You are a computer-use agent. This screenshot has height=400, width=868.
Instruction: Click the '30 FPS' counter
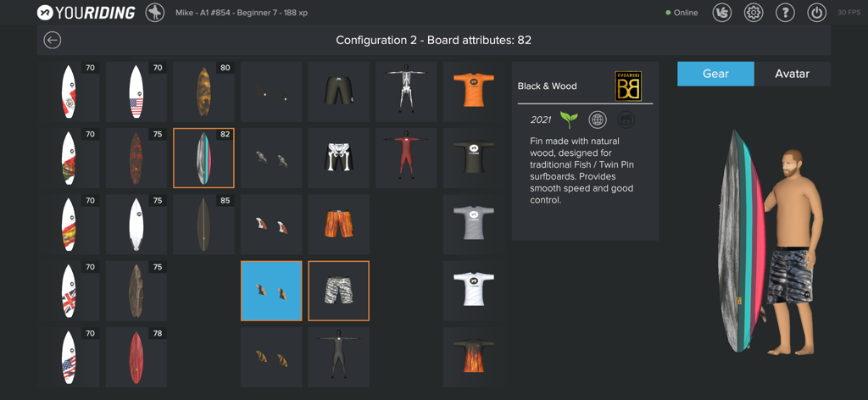pyautogui.click(x=849, y=13)
